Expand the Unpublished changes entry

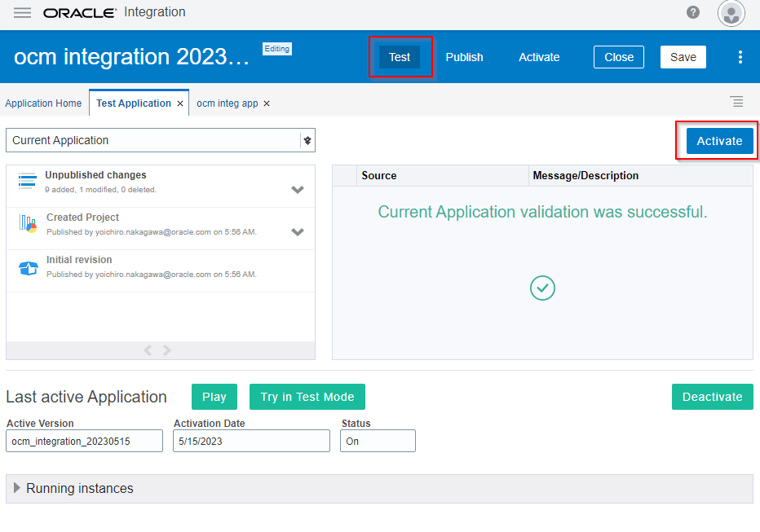click(298, 189)
